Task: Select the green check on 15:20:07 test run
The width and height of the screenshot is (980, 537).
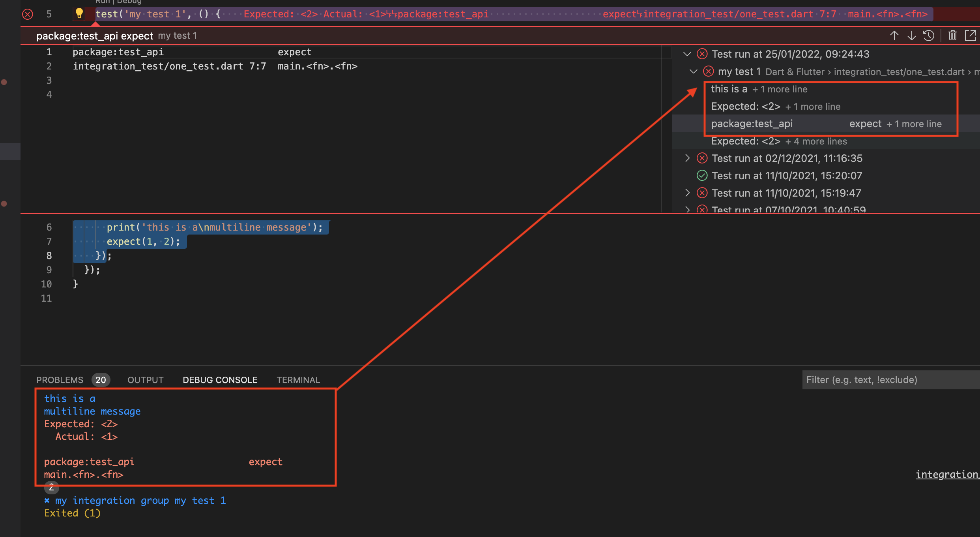Action: pyautogui.click(x=702, y=175)
